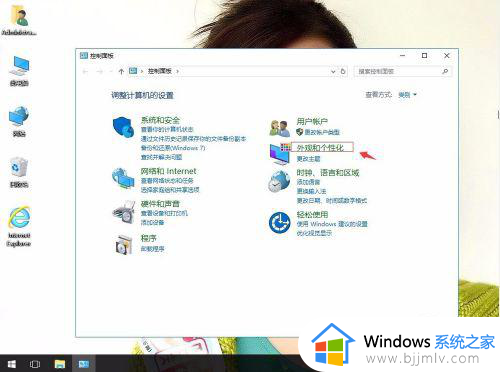Open the 轻松使用 category link
This screenshot has width=500, height=372.
[312, 214]
